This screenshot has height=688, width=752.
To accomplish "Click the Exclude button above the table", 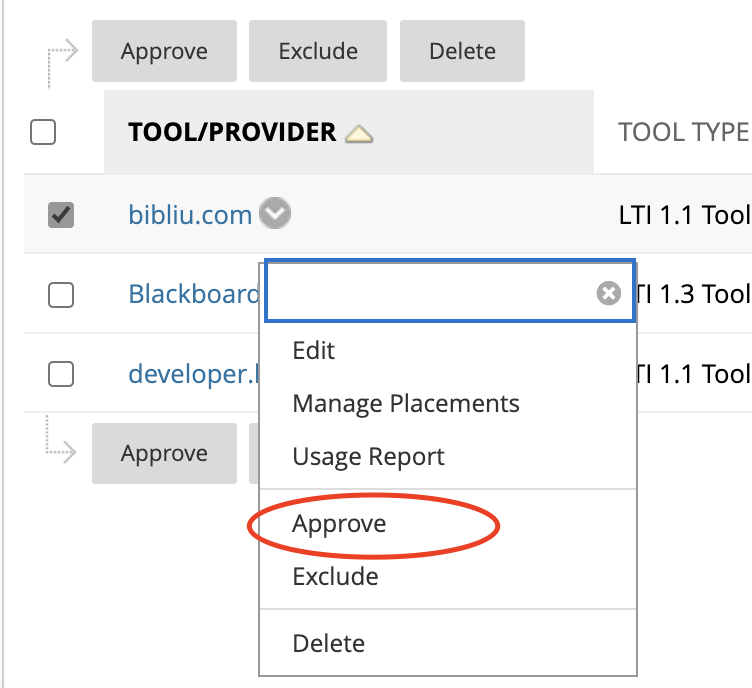I will click(318, 52).
